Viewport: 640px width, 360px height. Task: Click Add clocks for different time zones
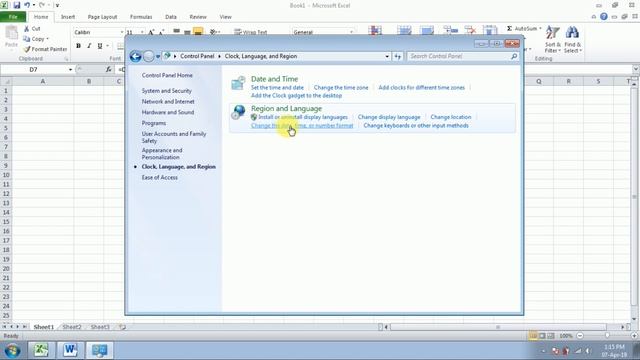tap(421, 87)
